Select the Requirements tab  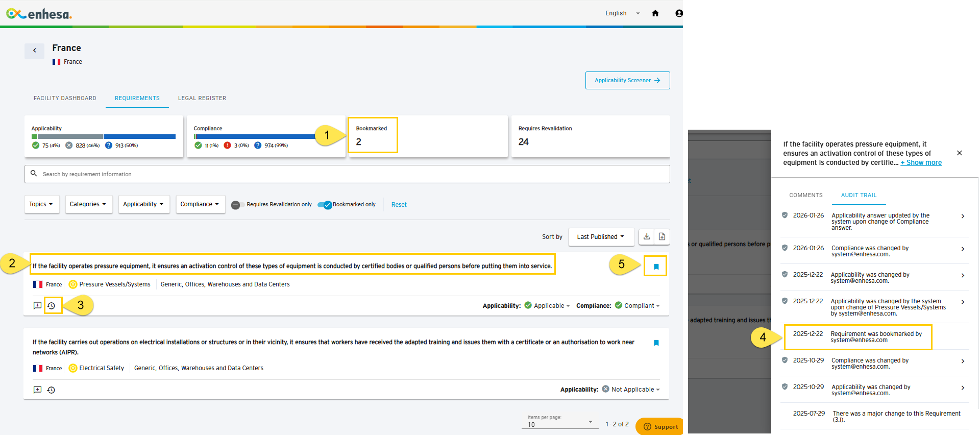tap(137, 98)
